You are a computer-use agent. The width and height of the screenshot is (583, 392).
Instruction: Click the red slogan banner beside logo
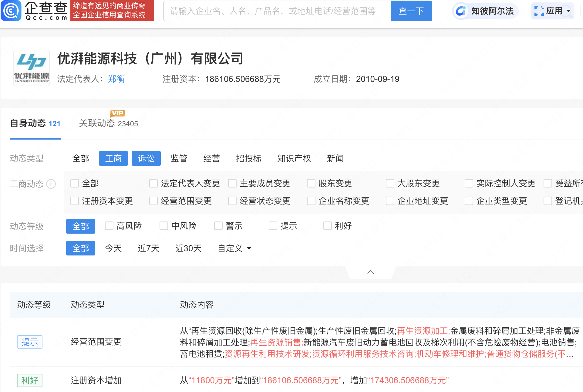tap(112, 10)
